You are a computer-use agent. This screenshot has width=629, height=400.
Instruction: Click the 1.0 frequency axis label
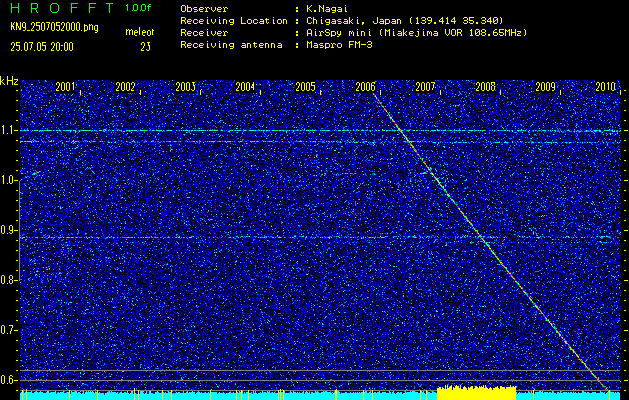click(8, 181)
